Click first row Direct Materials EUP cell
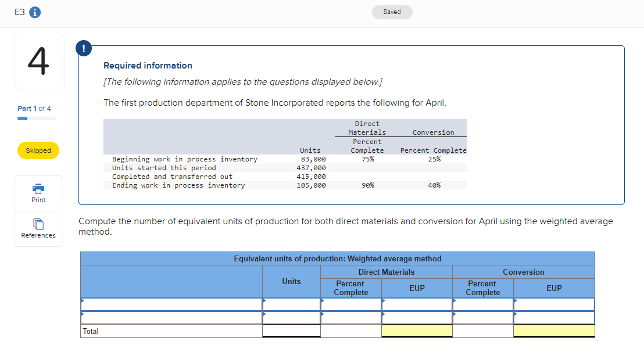644x363 pixels. (x=417, y=304)
